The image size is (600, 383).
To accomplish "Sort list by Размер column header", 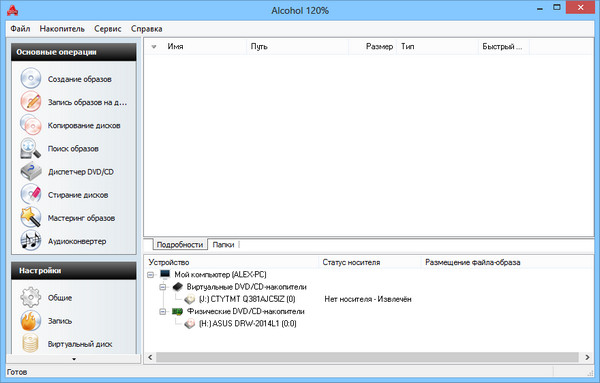I will 379,46.
